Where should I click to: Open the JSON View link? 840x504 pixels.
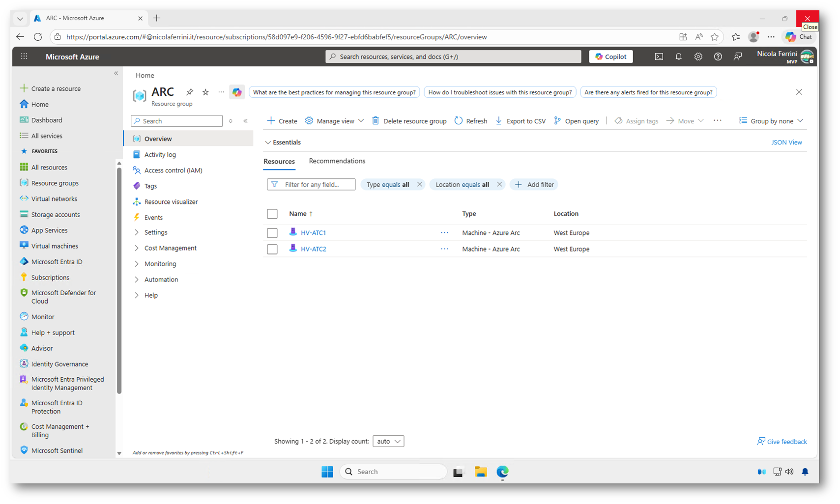pos(786,142)
